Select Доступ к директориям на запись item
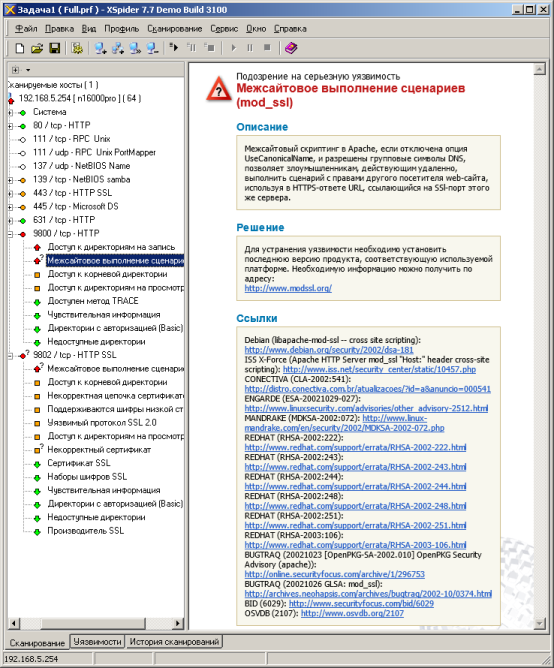Screen dimensions: 554x668 pyautogui.click(x=111, y=247)
